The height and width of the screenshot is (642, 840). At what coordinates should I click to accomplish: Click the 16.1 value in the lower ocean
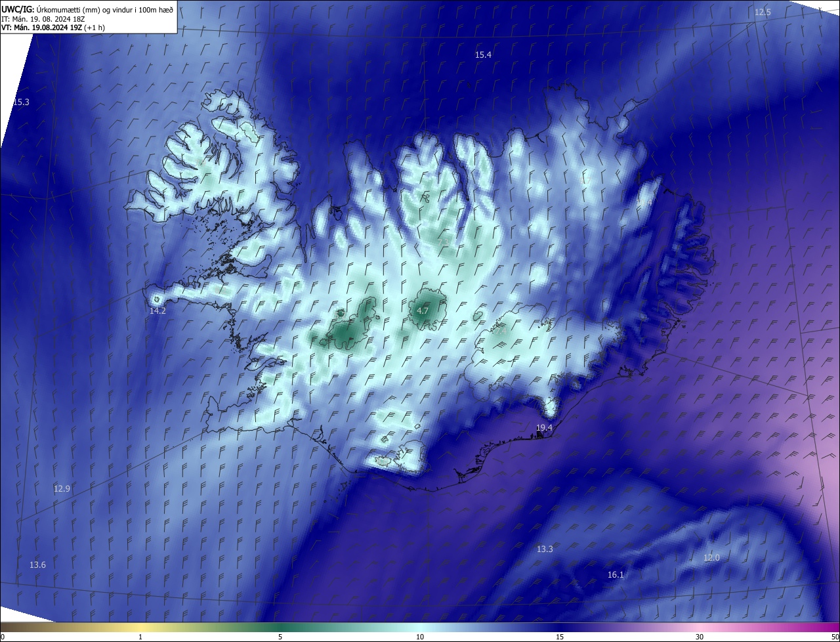tap(616, 575)
